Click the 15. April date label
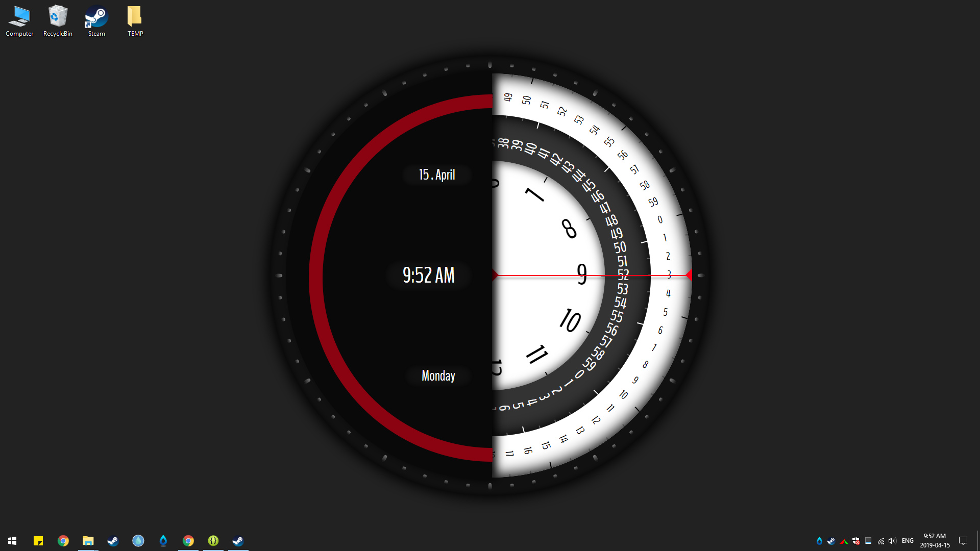This screenshot has height=551, width=980. pyautogui.click(x=436, y=174)
